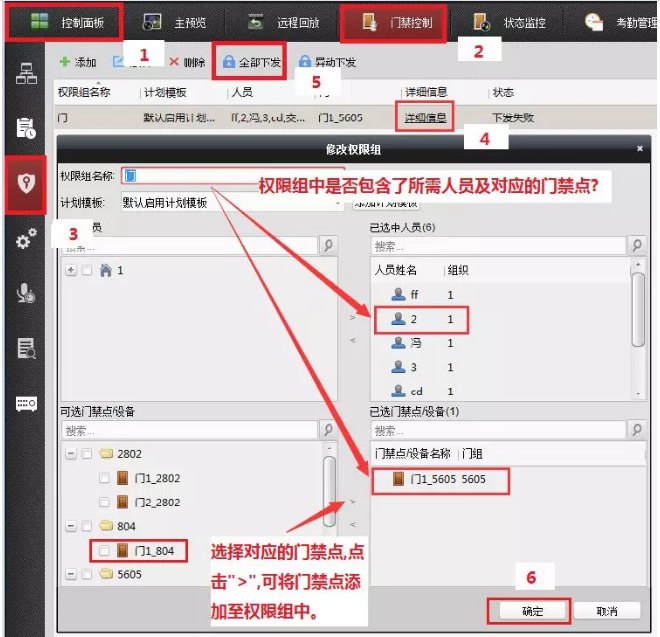Image resolution: width=660 pixels, height=637 pixels.
Task: Click the access point list scrollbar
Action: [x=329, y=490]
